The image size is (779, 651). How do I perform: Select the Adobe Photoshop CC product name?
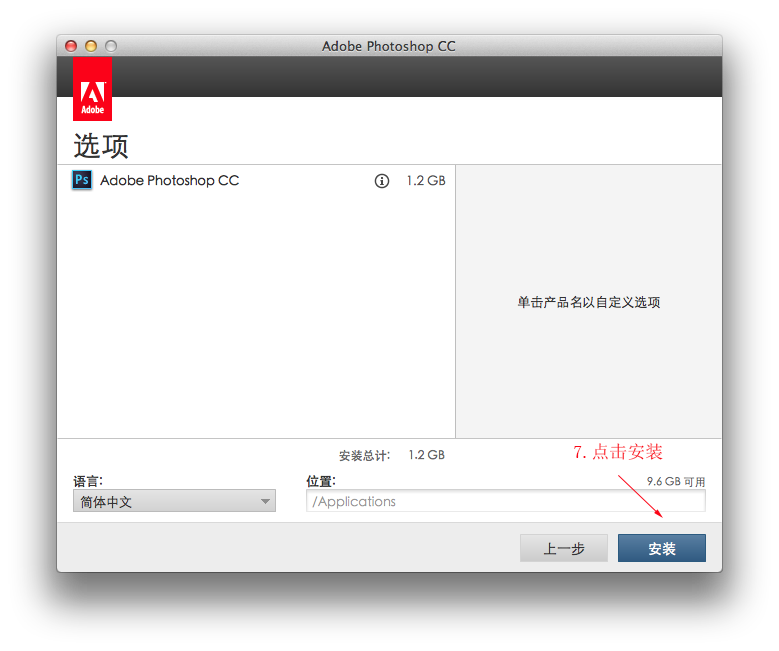[x=169, y=180]
